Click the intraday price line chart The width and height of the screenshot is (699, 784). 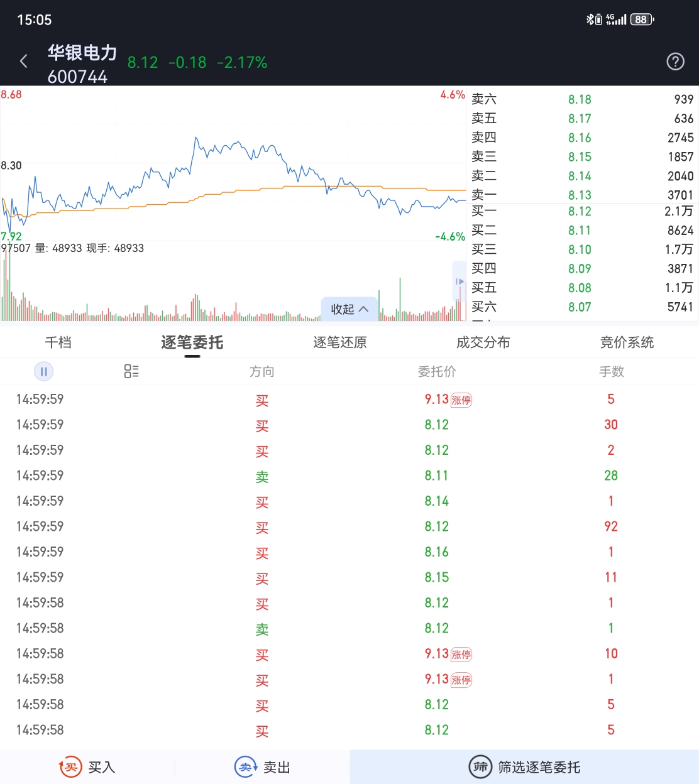click(233, 165)
